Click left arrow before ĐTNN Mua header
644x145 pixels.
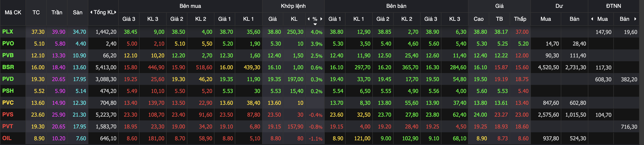[x=592, y=19]
